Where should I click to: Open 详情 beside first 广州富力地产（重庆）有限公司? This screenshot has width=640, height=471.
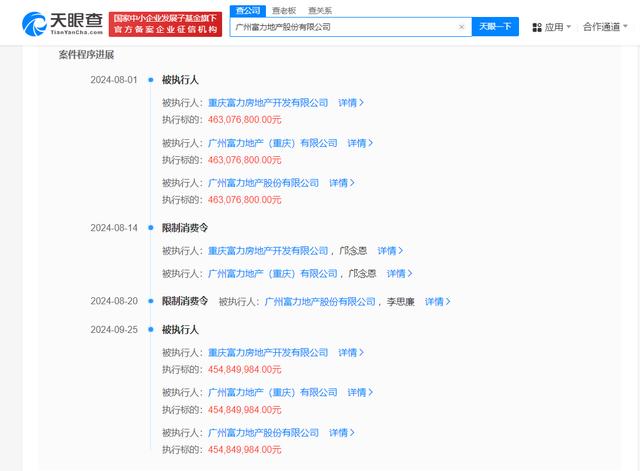(x=360, y=143)
